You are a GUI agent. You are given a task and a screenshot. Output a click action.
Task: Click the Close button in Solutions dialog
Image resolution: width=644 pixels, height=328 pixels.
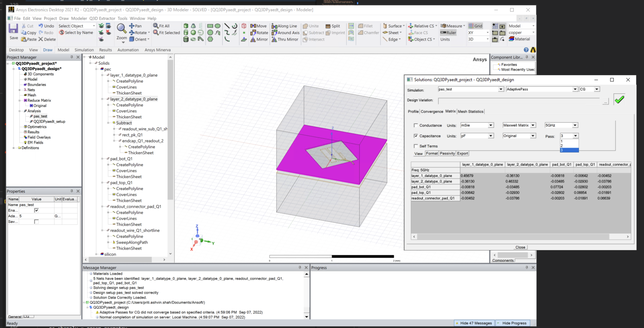520,247
